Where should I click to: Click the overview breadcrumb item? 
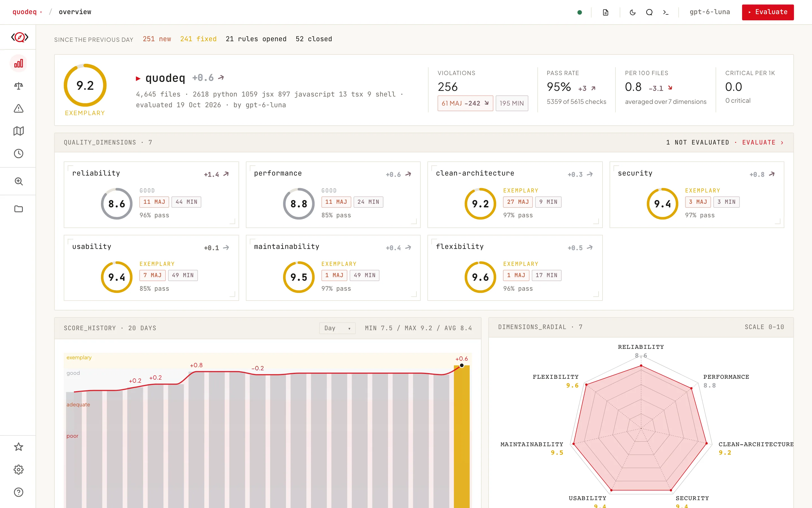coord(75,12)
